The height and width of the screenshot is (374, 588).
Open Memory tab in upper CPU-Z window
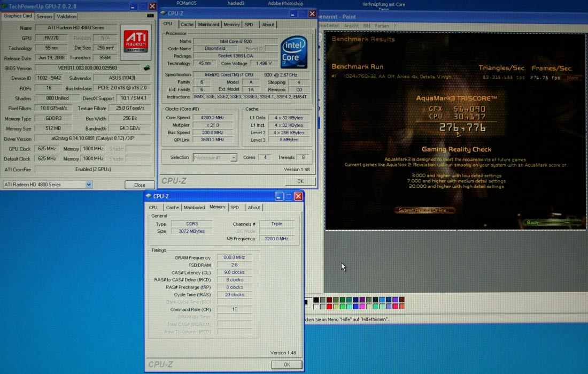pyautogui.click(x=231, y=25)
